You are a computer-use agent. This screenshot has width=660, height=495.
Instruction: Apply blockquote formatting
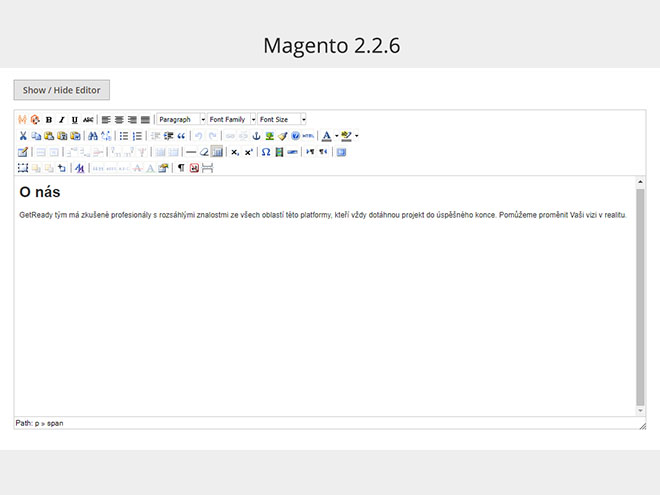pos(181,136)
